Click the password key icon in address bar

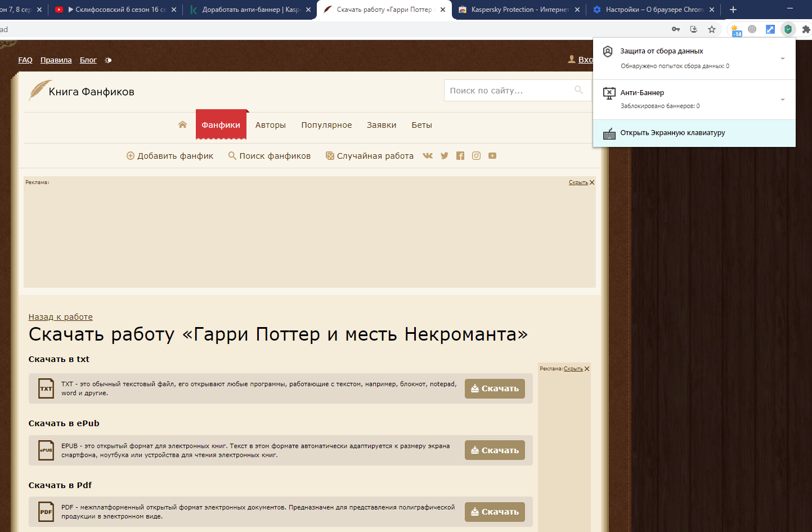pyautogui.click(x=676, y=29)
